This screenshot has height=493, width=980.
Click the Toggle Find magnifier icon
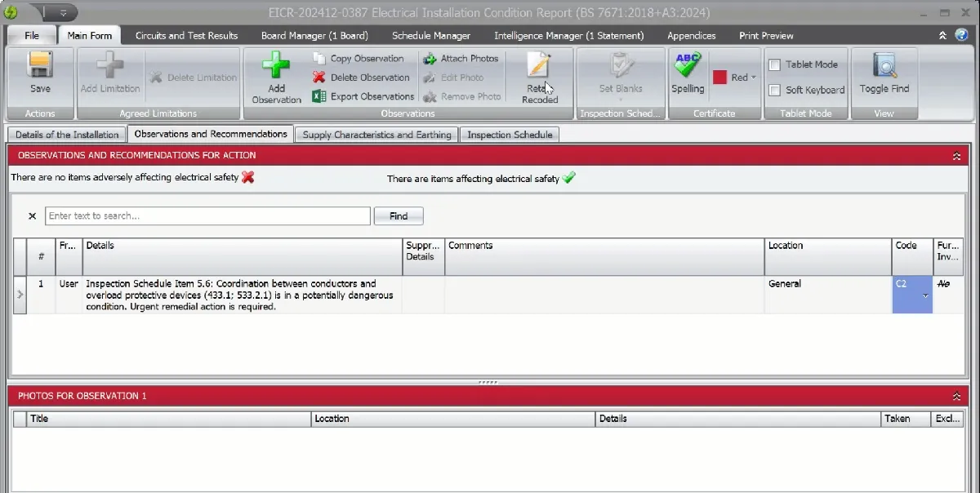(x=884, y=65)
